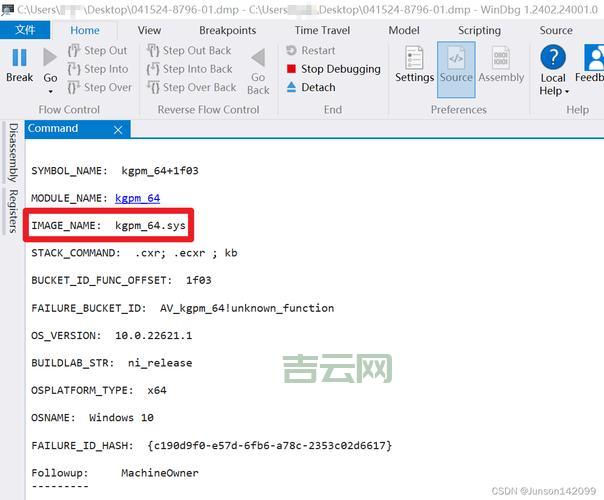604x500 pixels.
Task: Toggle Source mode in Preferences
Action: click(456, 63)
